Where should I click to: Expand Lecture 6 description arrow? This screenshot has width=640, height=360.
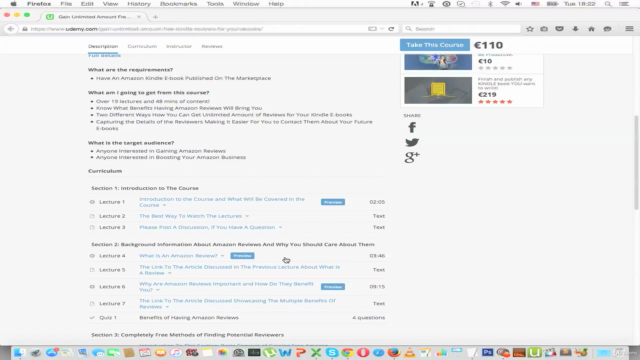158,290
